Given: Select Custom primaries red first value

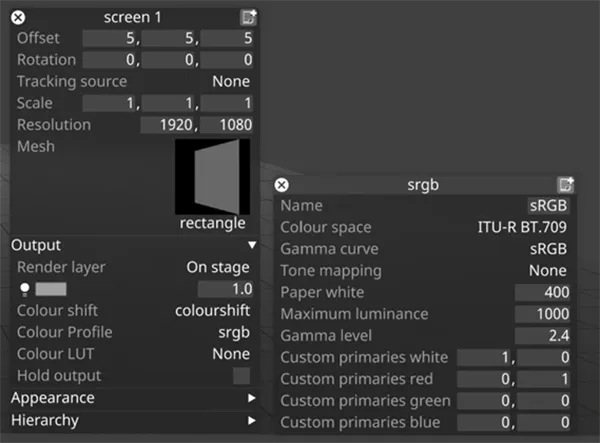Looking at the screenshot, I should (x=486, y=379).
